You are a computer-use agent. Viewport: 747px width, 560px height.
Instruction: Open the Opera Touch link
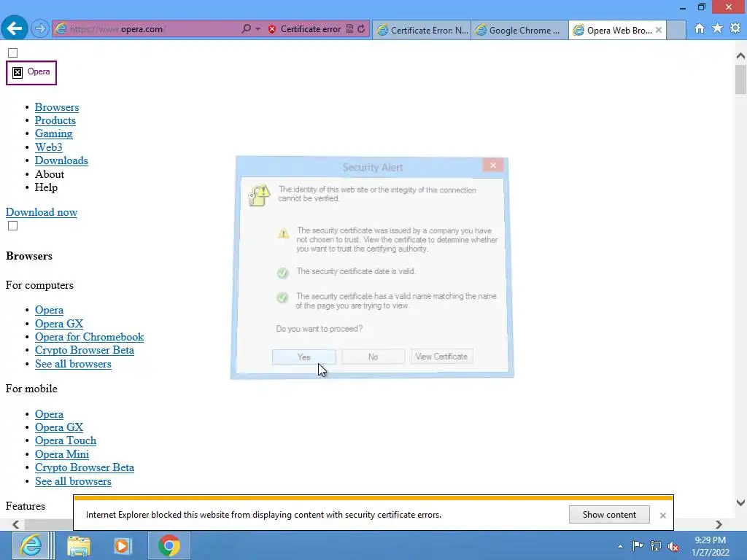(65, 441)
